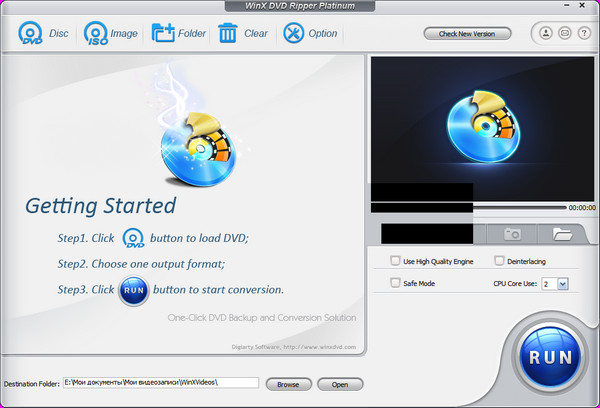Expand CPU Core Use dropdown
The image size is (600, 408).
click(562, 284)
